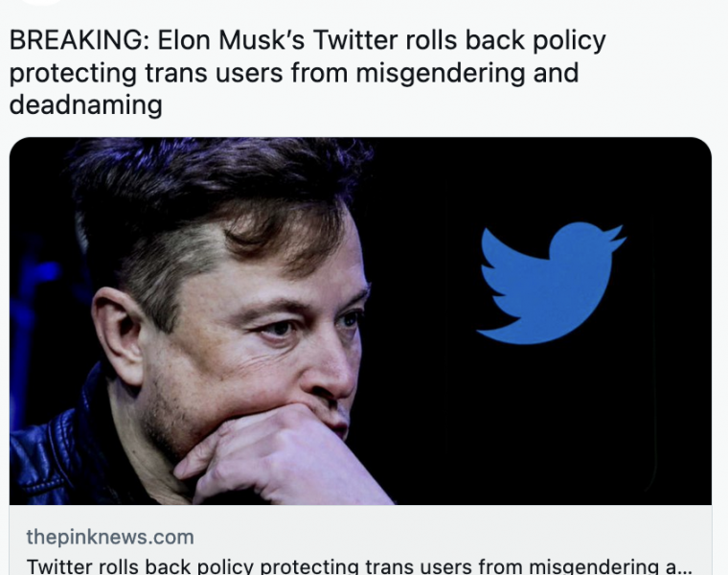Open the article title below the domain
Screen dimensions: 728x575
coord(356,565)
